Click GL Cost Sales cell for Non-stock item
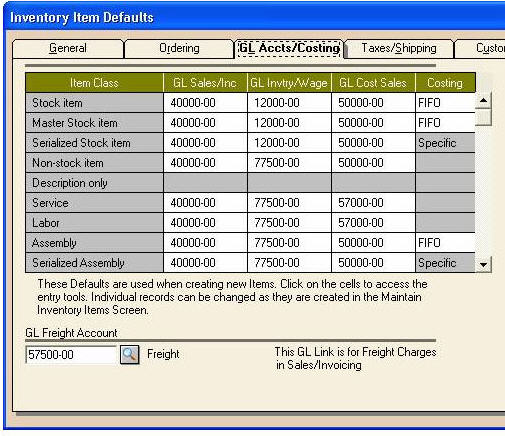The width and height of the screenshot is (505, 436). (x=373, y=163)
